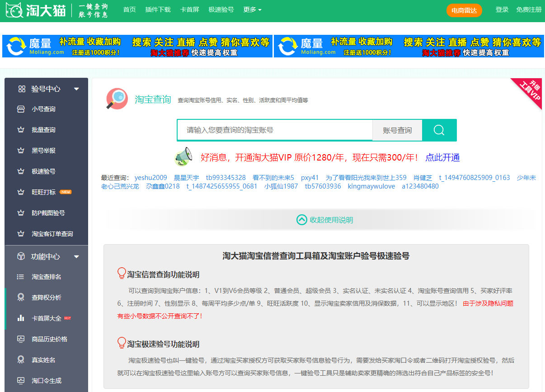Screen dimensions: 545x392
Task: Click the magnifier search button icon
Action: (x=439, y=130)
